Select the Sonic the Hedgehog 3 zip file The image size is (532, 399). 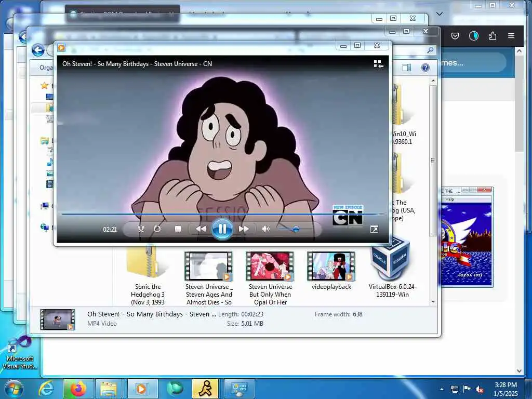pyautogui.click(x=148, y=275)
